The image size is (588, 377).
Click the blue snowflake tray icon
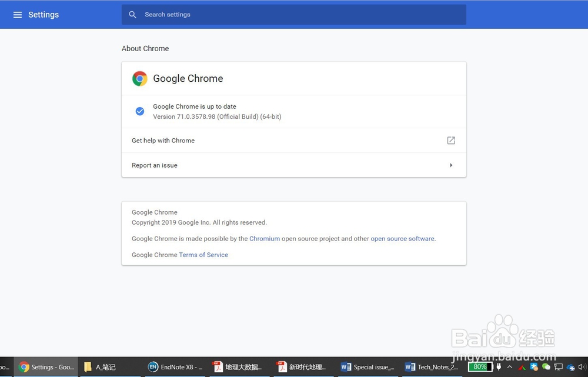click(x=534, y=366)
